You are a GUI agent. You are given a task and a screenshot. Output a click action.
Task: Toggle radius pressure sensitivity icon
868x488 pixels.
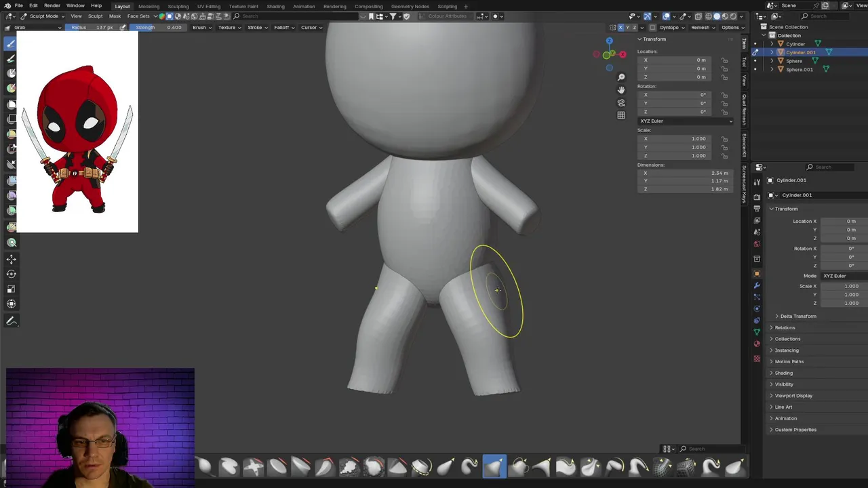pyautogui.click(x=123, y=27)
